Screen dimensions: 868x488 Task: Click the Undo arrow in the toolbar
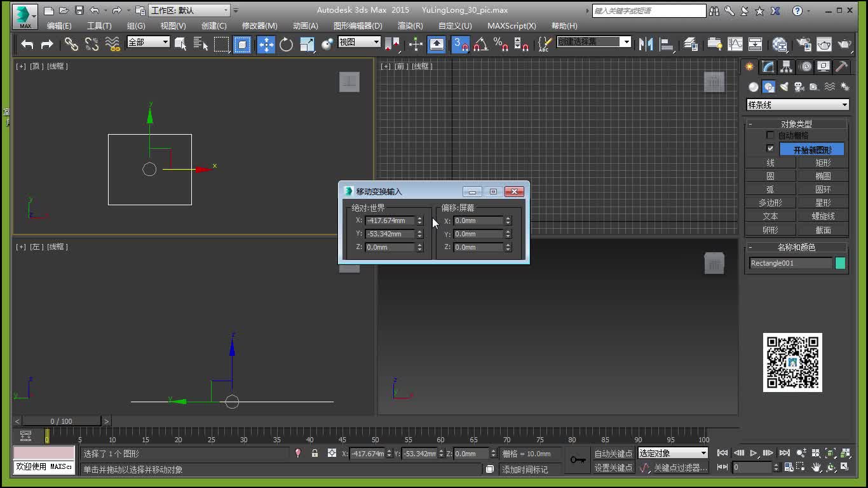coord(27,44)
